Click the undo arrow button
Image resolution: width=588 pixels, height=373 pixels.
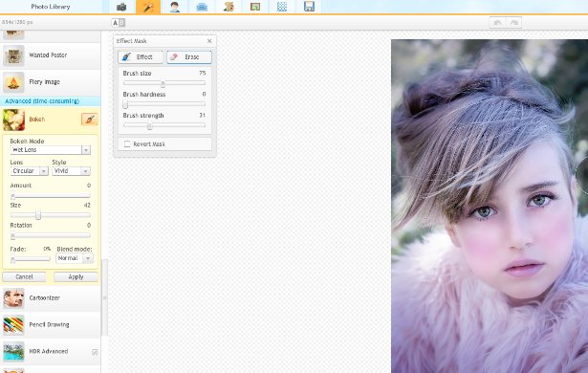[497, 23]
